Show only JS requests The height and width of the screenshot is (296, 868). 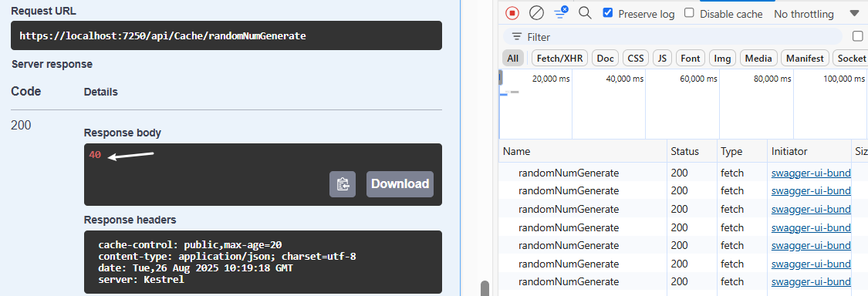click(662, 58)
